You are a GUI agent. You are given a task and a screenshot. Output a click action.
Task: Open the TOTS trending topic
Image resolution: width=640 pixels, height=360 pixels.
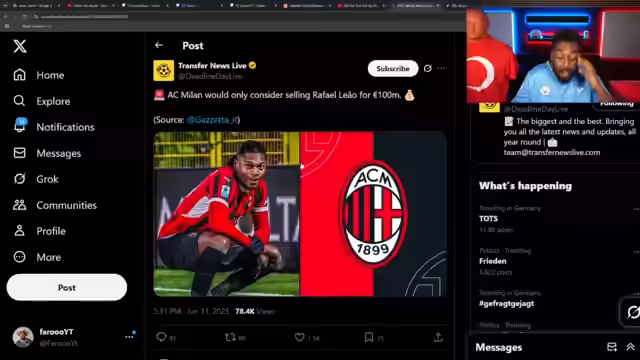click(488, 219)
